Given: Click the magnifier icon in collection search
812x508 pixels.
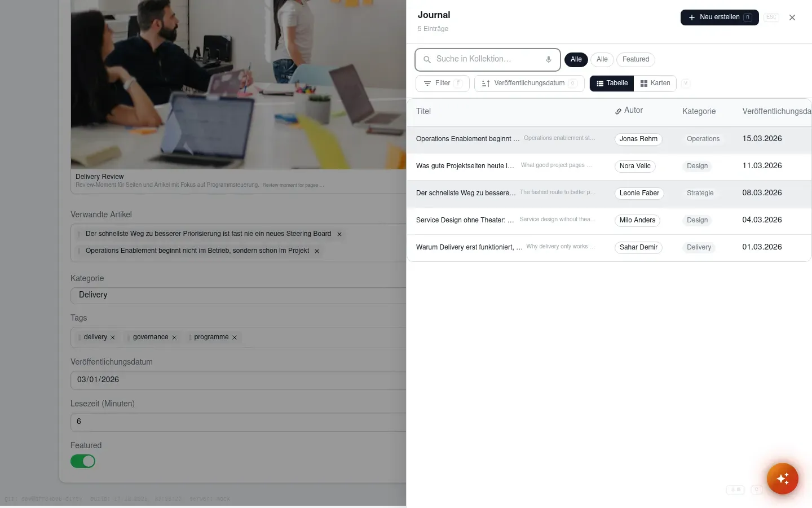Looking at the screenshot, I should point(427,59).
